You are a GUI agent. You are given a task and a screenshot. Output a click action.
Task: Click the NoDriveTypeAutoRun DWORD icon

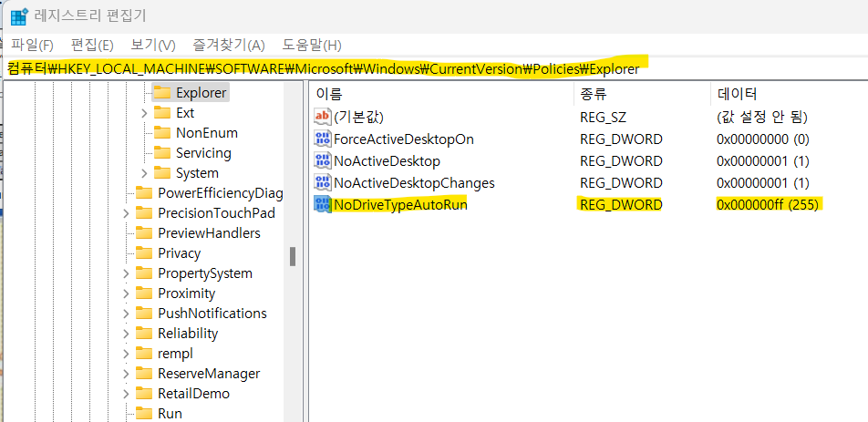(x=322, y=205)
